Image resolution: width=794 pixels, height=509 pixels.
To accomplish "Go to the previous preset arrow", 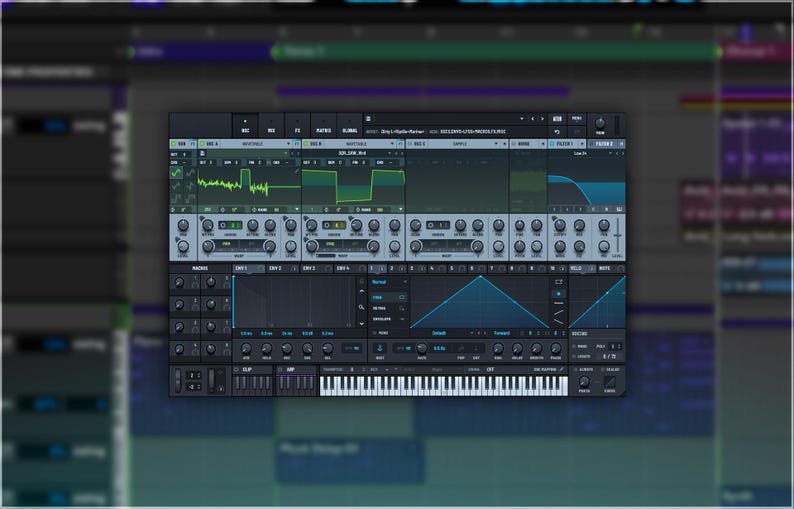I will 532,119.
